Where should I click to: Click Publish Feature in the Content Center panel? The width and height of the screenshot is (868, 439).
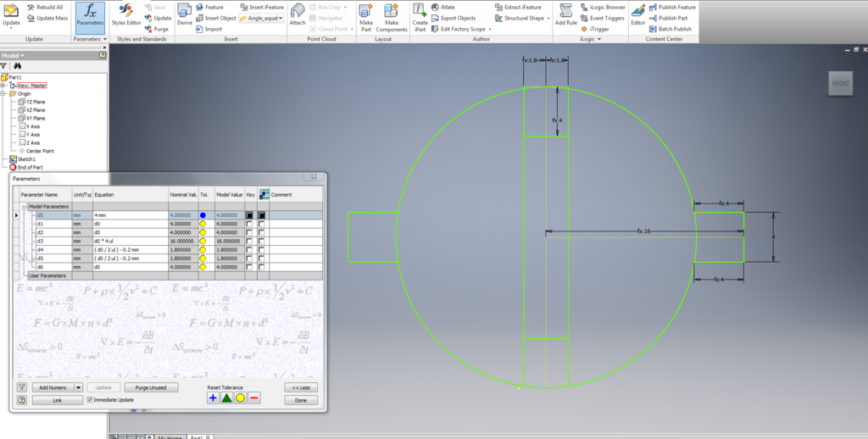click(672, 7)
